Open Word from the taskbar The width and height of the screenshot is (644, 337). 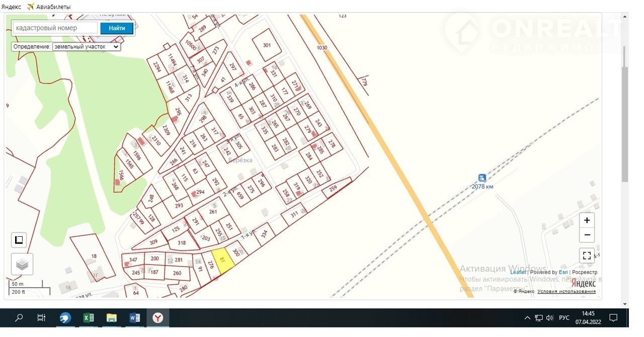coord(134,318)
